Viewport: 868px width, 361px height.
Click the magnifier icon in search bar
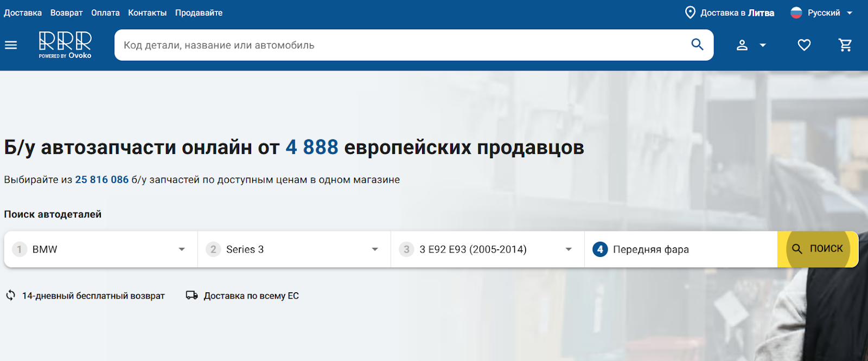coord(697,44)
